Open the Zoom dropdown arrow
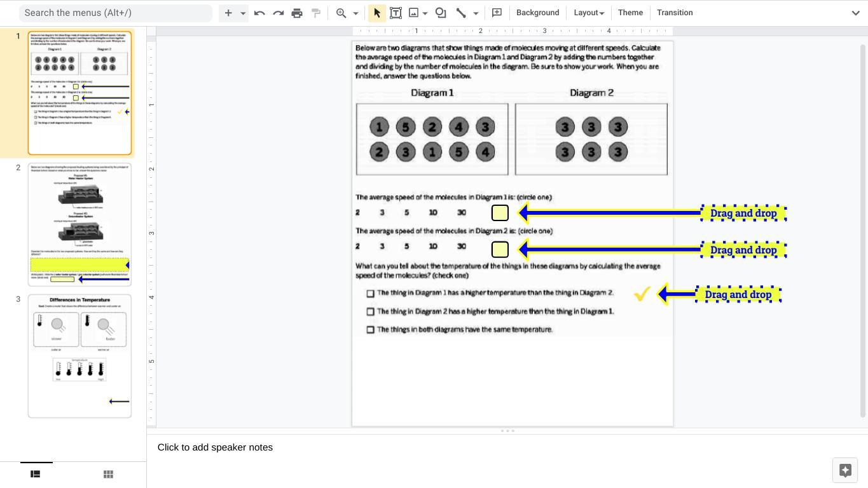 (355, 13)
